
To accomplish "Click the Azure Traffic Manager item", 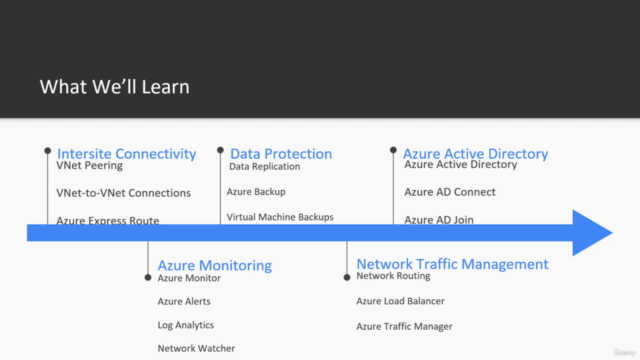I will pyautogui.click(x=404, y=327).
